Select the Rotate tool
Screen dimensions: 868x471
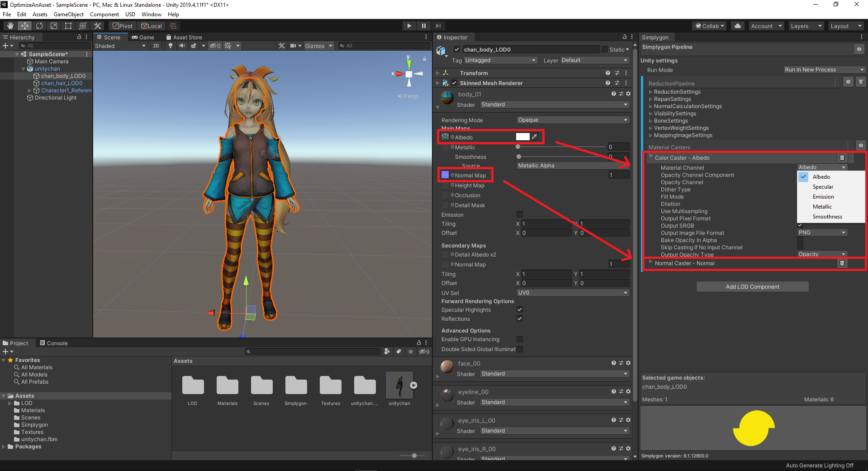point(39,26)
